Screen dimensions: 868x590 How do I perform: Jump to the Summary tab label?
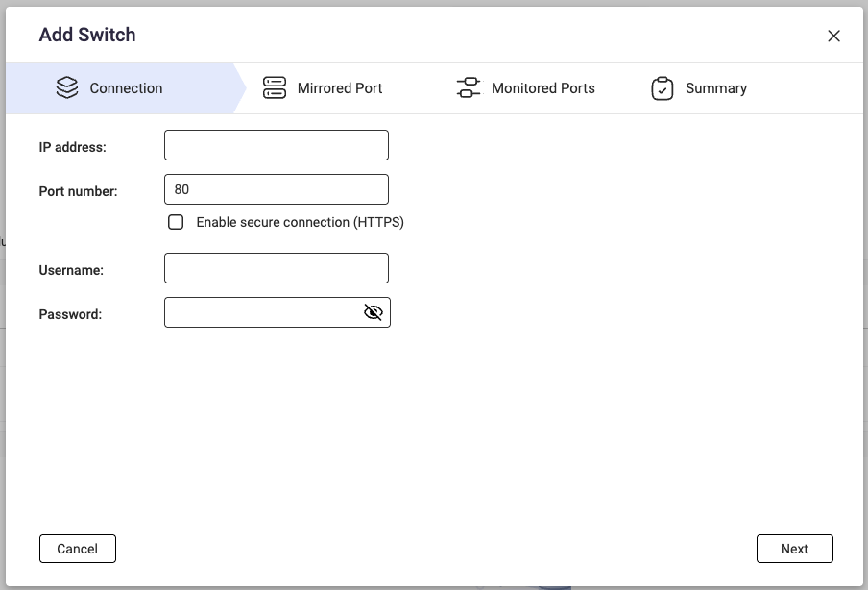coord(715,88)
